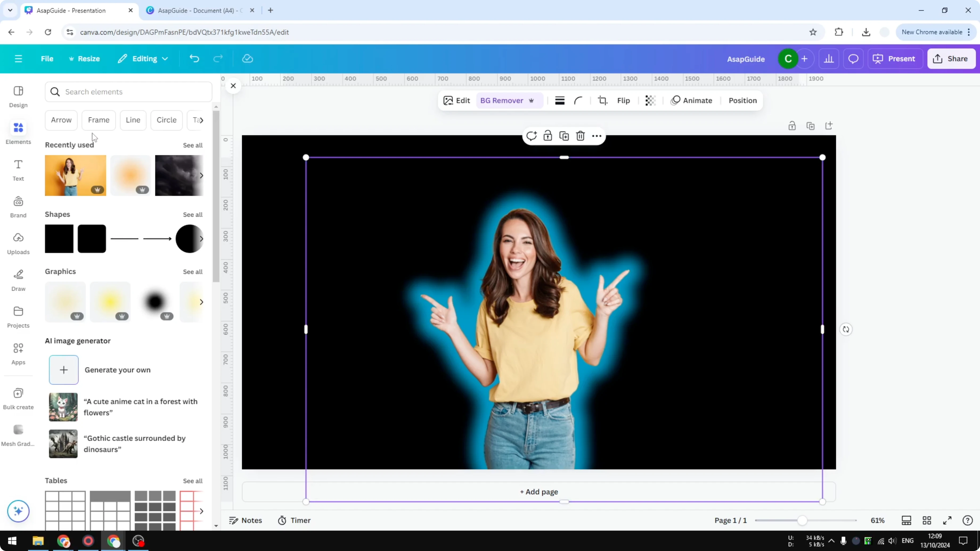Delete the selected image using trash icon
Screen dimensions: 980x551
click(580, 136)
